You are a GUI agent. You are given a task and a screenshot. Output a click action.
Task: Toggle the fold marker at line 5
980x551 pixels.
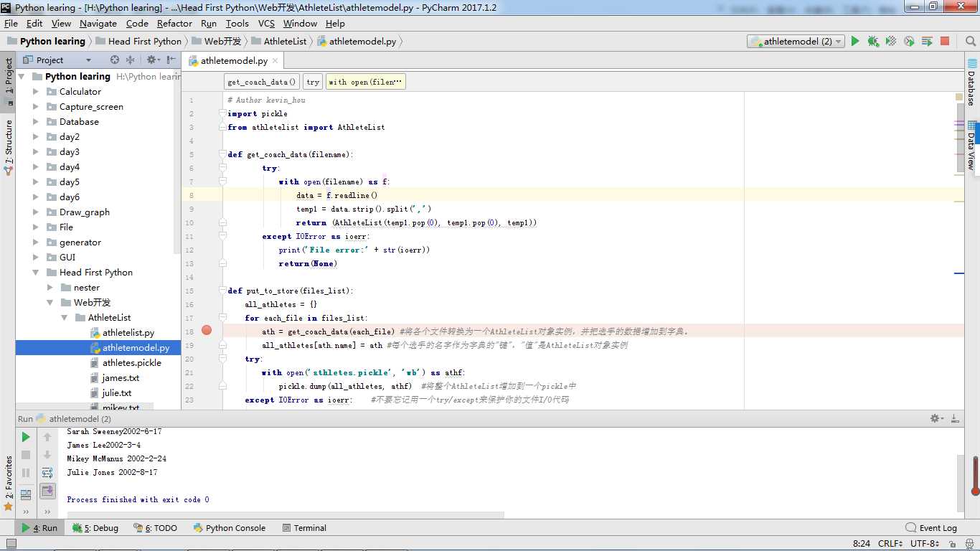223,154
